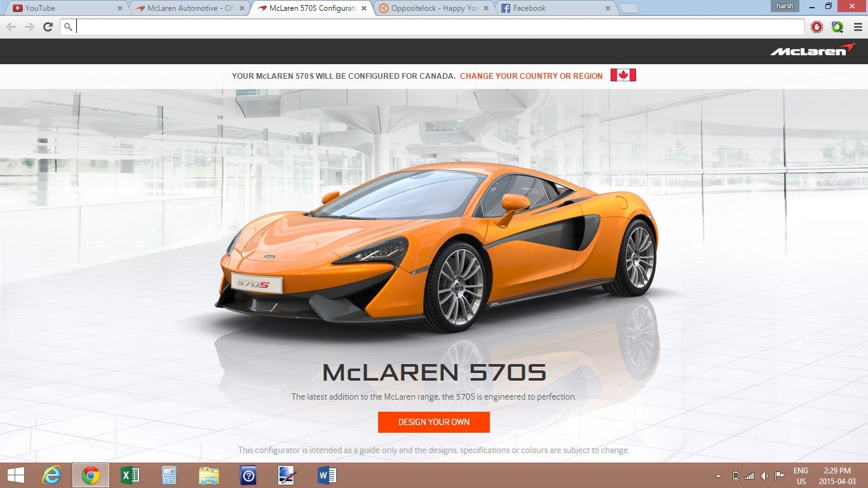Click the 570S subtitle description text
Viewport: 868px width, 488px height.
click(x=434, y=396)
